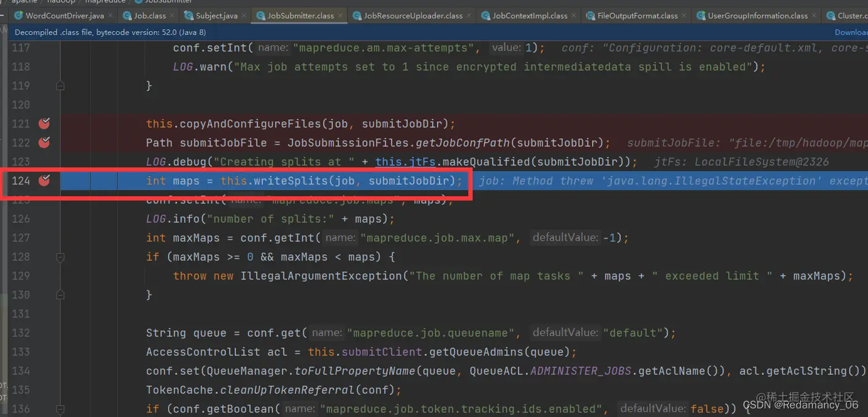Close the FileOutputFormat.class tab
The image size is (868, 417).
(683, 16)
